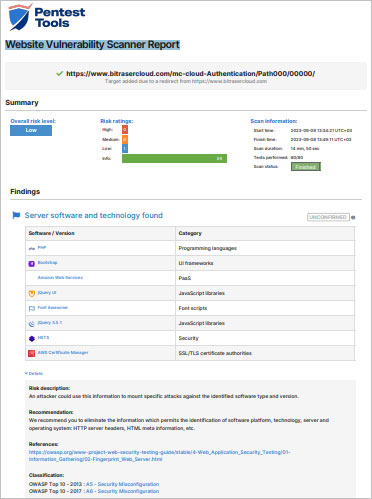Open the jQuery UI link
The width and height of the screenshot is (372, 499).
click(47, 292)
